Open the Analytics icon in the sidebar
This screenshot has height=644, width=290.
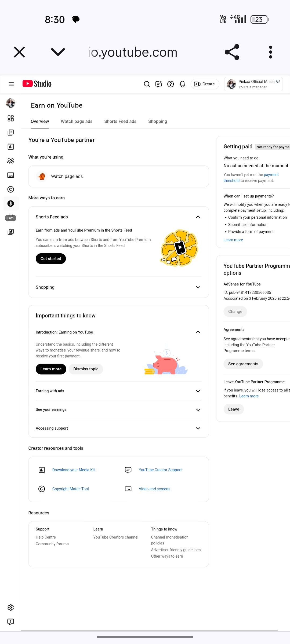pos(10,147)
